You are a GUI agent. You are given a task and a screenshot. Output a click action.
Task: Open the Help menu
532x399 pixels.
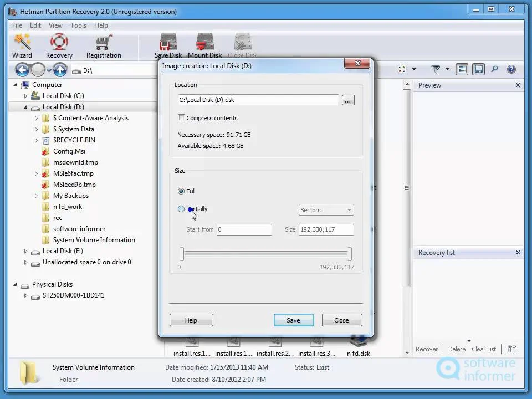(x=101, y=25)
